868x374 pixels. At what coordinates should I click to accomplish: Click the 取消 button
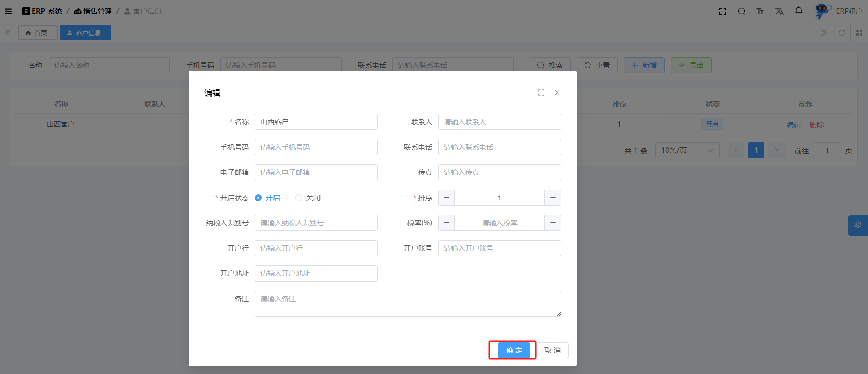coord(552,350)
